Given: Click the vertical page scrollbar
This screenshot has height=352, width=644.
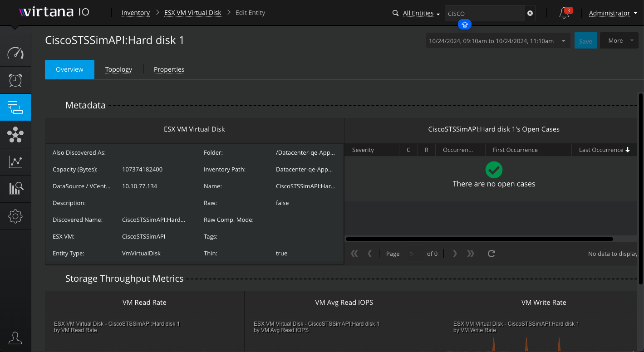Looking at the screenshot, I should [640, 189].
